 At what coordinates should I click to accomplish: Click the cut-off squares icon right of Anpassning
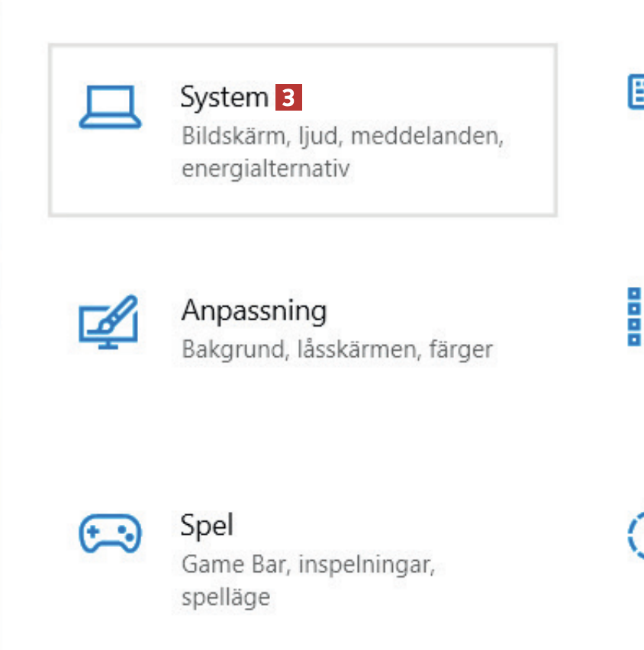click(x=634, y=317)
